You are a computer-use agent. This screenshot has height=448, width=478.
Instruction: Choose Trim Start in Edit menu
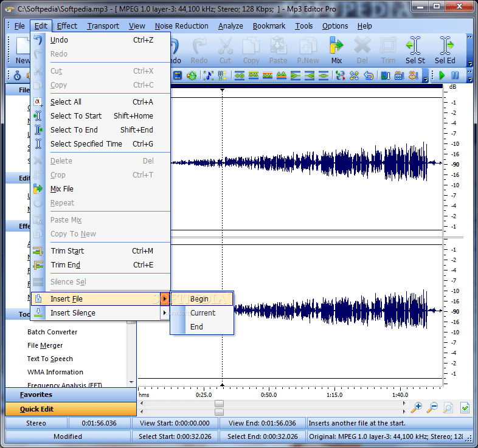click(100, 251)
